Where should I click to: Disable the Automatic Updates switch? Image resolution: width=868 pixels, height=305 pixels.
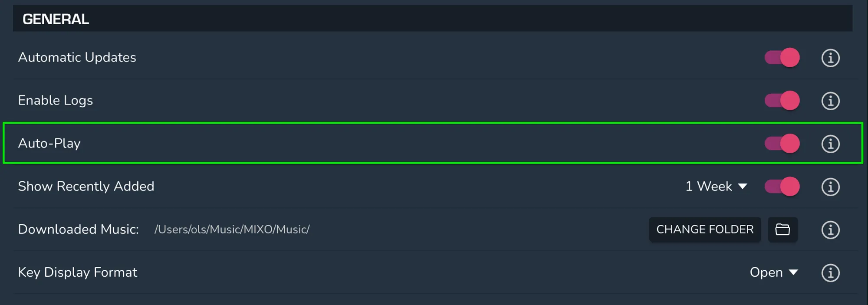(782, 58)
